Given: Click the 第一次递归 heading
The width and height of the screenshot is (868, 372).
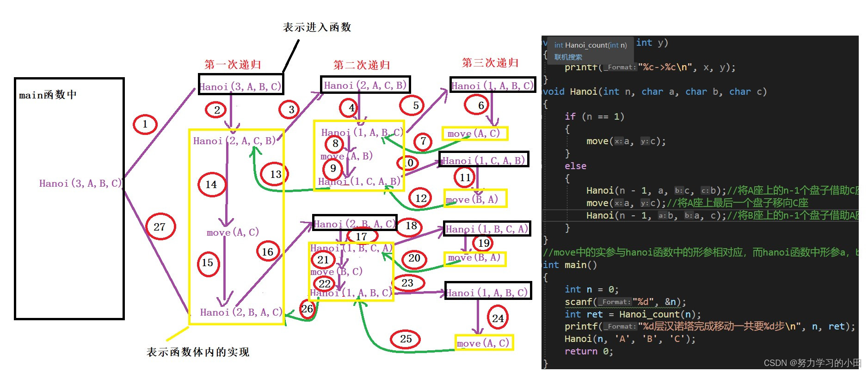Looking at the screenshot, I should (233, 64).
